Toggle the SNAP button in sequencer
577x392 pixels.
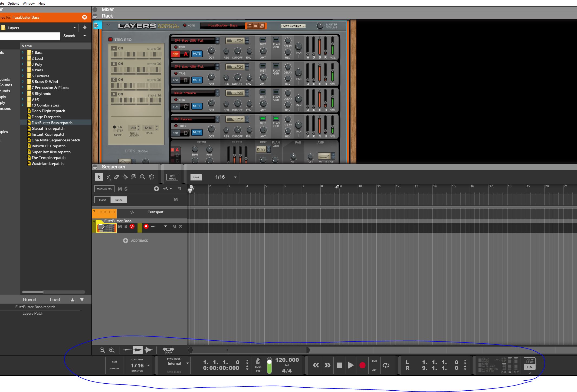[196, 177]
